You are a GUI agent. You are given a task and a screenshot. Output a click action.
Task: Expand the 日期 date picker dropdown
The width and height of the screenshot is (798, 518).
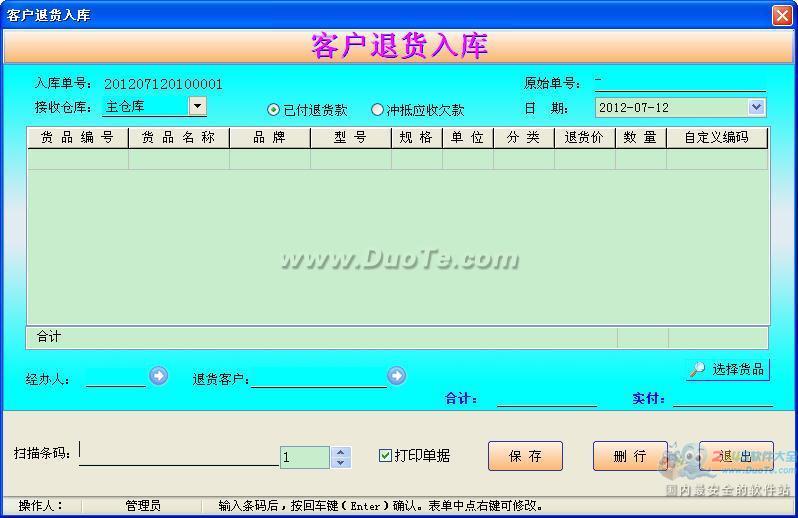tap(756, 107)
